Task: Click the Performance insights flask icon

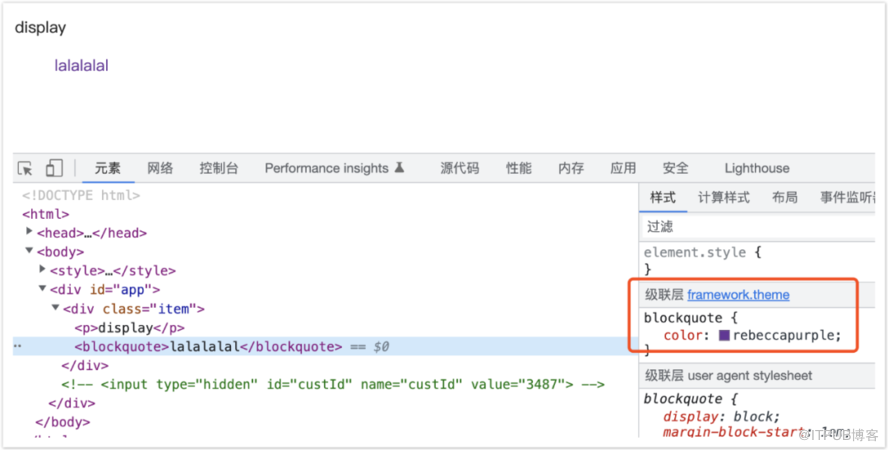Action: coord(399,168)
